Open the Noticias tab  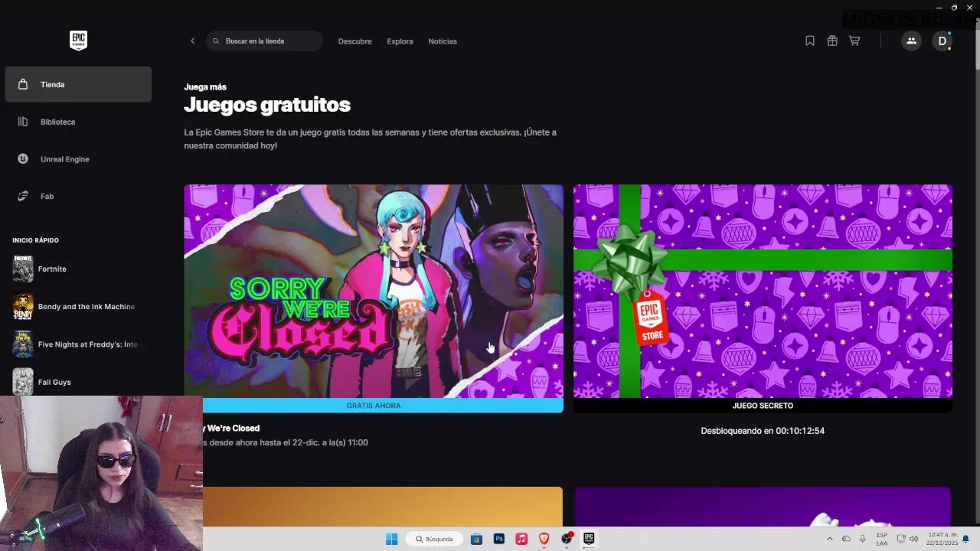443,41
